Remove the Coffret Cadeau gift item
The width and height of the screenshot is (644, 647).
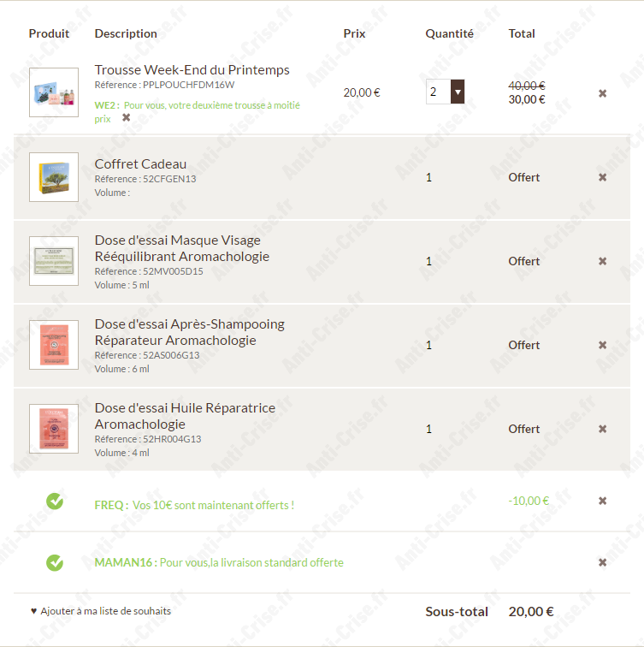(602, 177)
